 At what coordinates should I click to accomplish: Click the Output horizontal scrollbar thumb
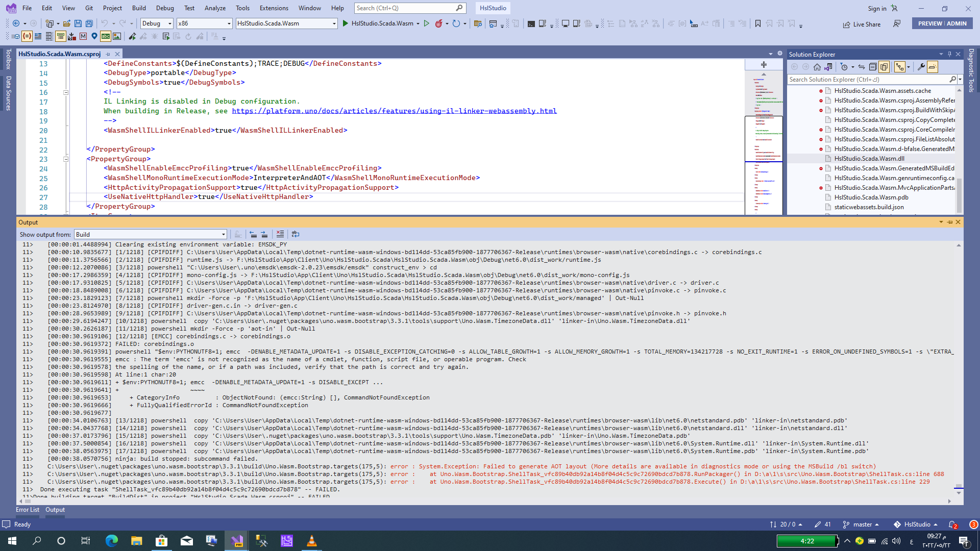(x=28, y=502)
